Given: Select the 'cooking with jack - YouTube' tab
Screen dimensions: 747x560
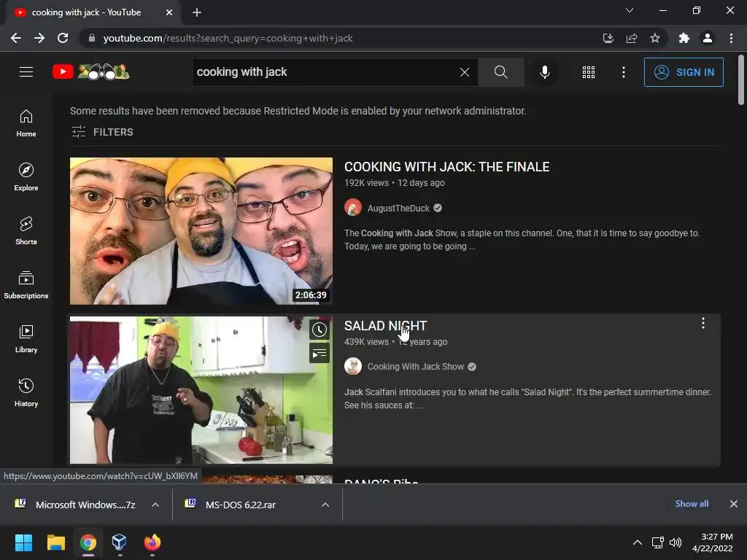Looking at the screenshot, I should pyautogui.click(x=93, y=13).
